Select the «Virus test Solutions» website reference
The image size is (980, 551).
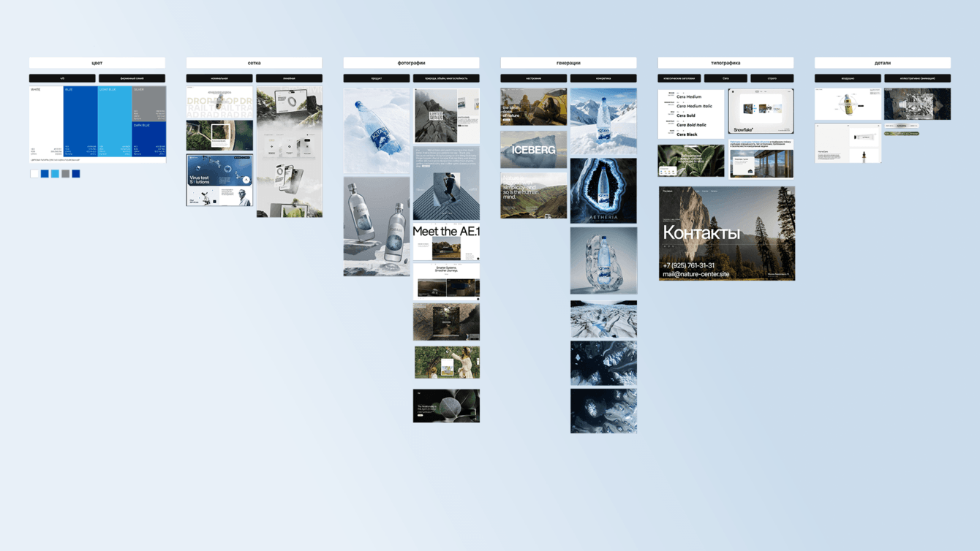click(219, 180)
